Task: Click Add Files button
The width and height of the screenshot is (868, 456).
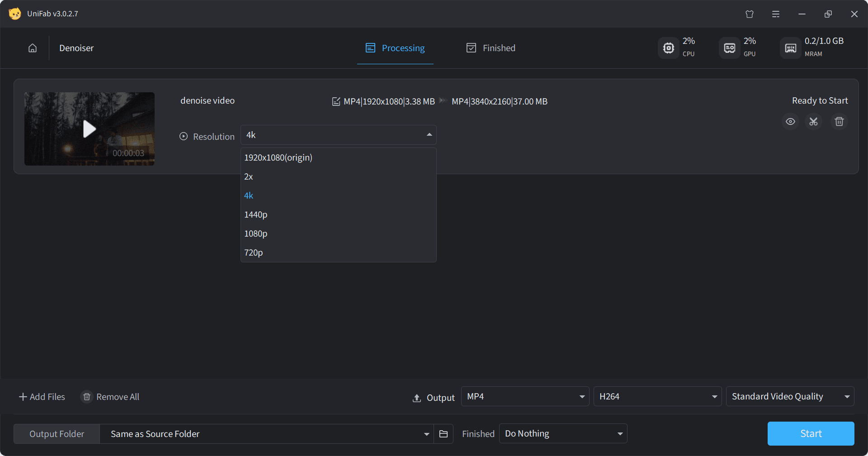Action: click(x=42, y=397)
